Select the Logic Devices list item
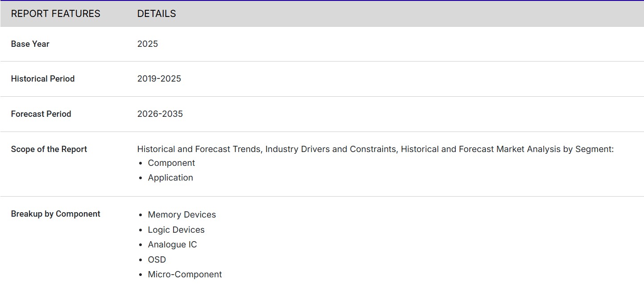The image size is (644, 288). [x=176, y=230]
